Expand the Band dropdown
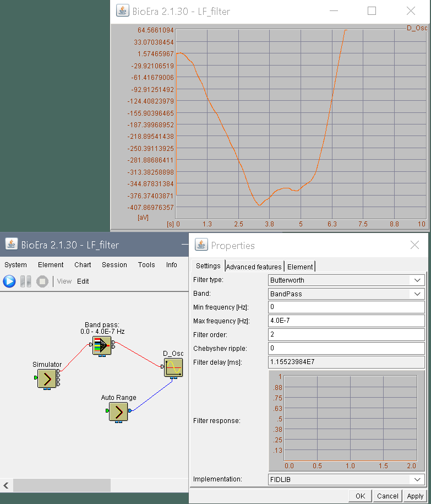The height and width of the screenshot is (504, 431). tap(346, 294)
